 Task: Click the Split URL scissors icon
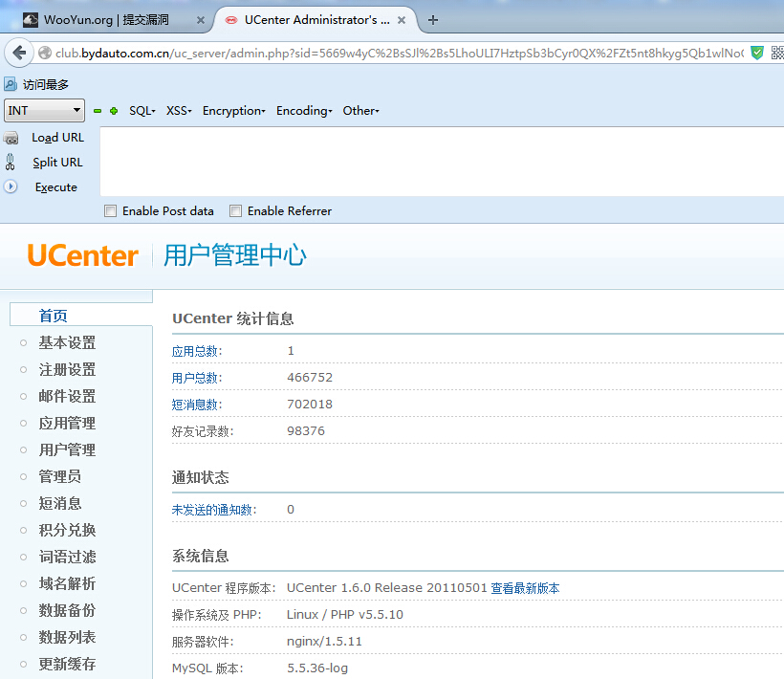pos(10,162)
